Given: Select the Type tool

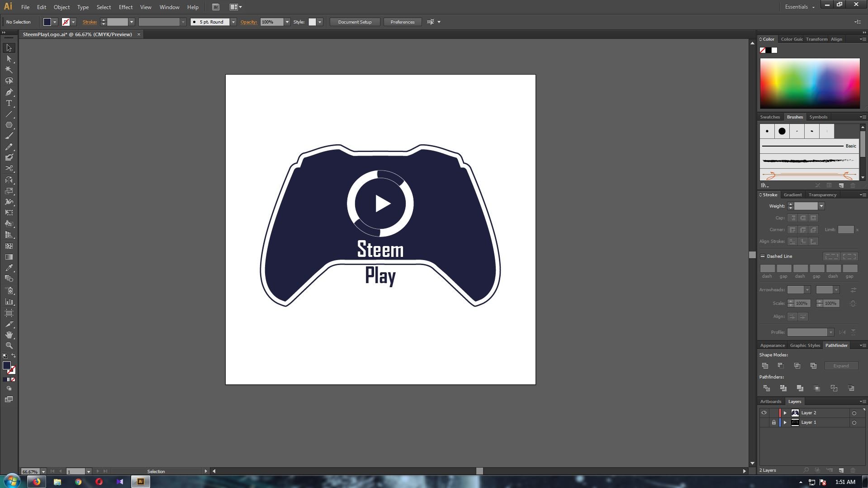Looking at the screenshot, I should [x=9, y=103].
